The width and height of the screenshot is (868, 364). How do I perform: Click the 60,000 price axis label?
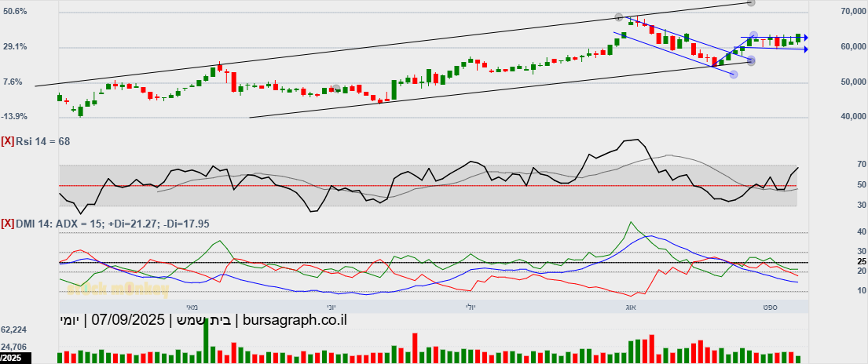[x=852, y=47]
